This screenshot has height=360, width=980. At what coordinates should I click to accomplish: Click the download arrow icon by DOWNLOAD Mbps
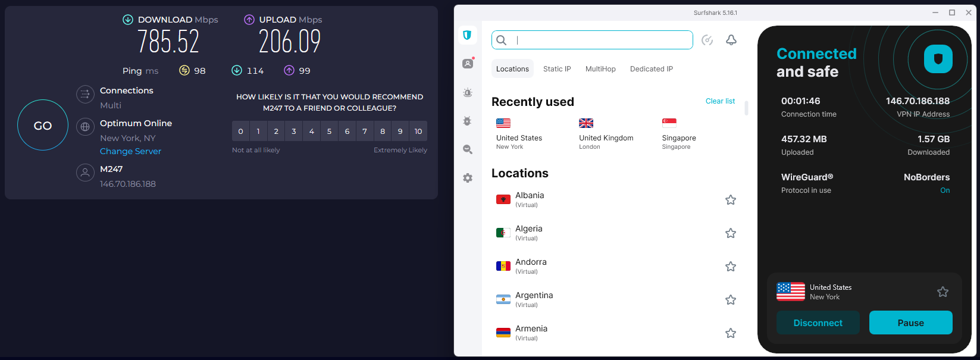tap(128, 20)
